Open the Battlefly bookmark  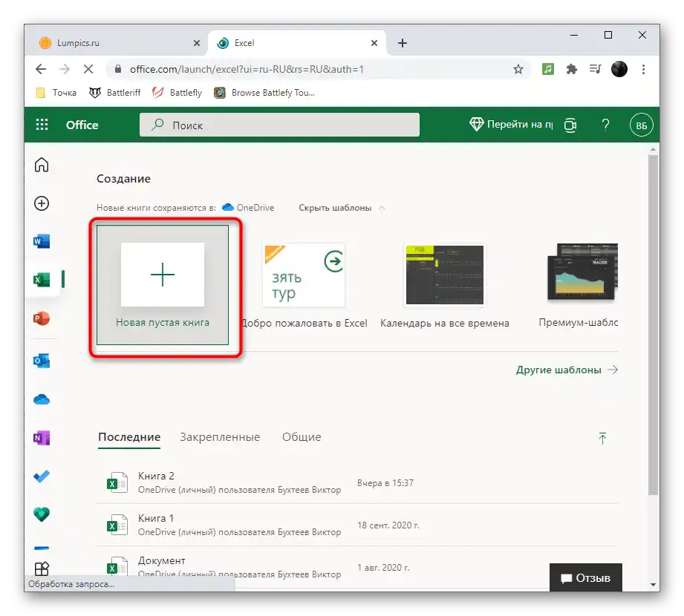point(177,93)
